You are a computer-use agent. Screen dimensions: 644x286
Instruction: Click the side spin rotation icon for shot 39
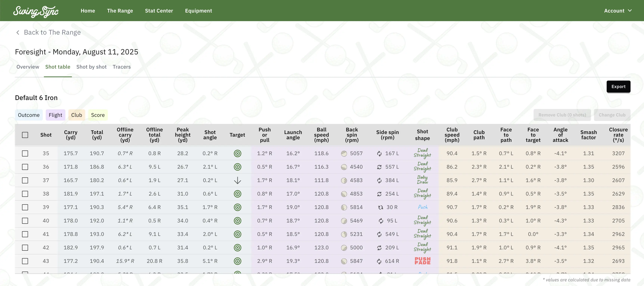pos(380,207)
